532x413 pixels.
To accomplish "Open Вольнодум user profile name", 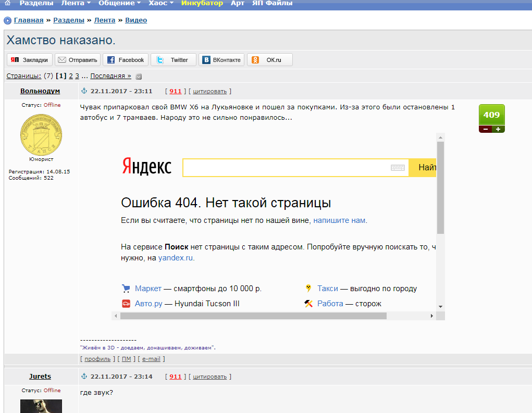I will click(x=40, y=91).
